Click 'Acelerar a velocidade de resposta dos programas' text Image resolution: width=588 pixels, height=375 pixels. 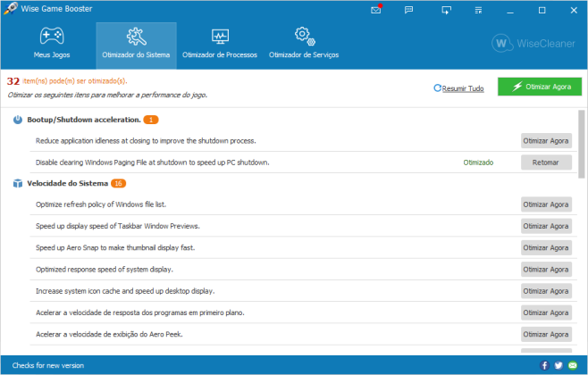tap(140, 312)
